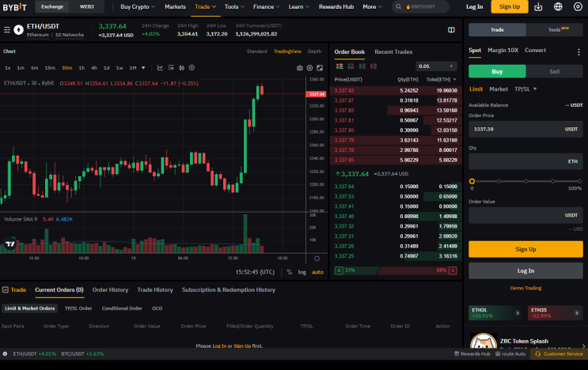Screen dimensions: 588x370
Task: Expand the Learn menu
Action: pos(299,7)
